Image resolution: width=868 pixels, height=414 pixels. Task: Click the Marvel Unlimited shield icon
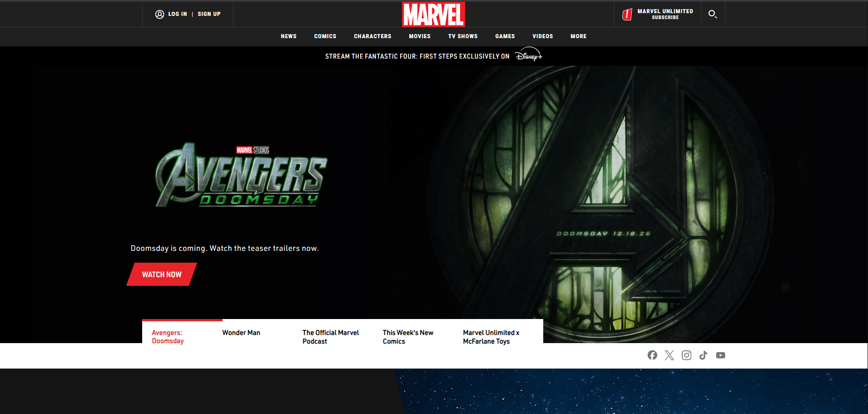point(628,14)
